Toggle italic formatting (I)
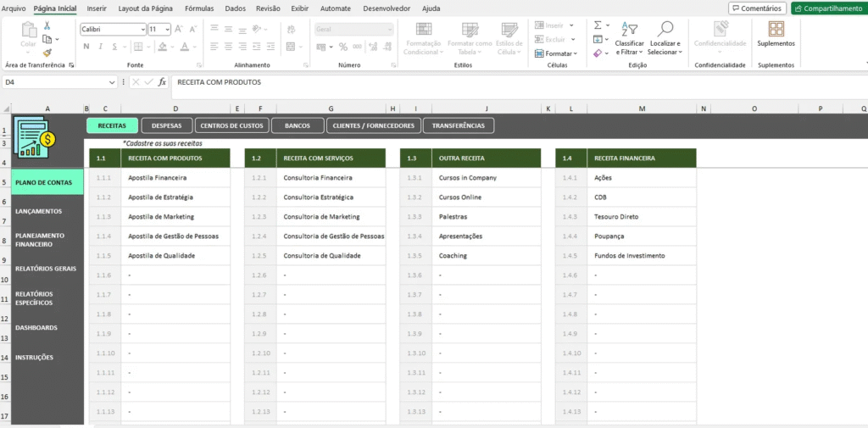 click(x=99, y=47)
